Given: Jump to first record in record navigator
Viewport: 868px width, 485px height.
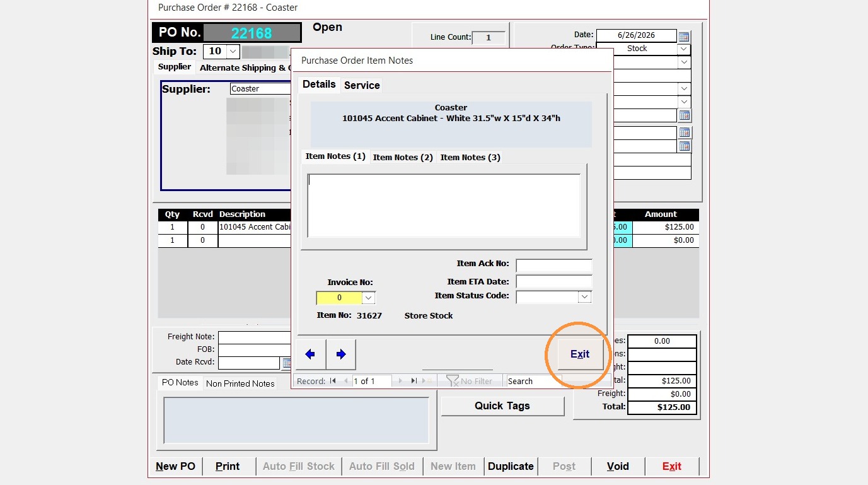Looking at the screenshot, I should [x=333, y=381].
